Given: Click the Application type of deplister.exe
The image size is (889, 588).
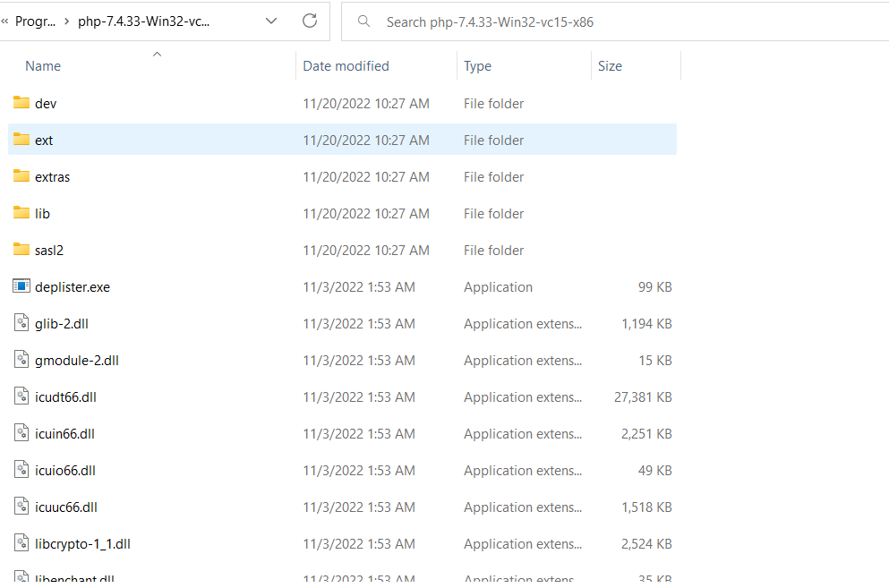Looking at the screenshot, I should [x=498, y=287].
